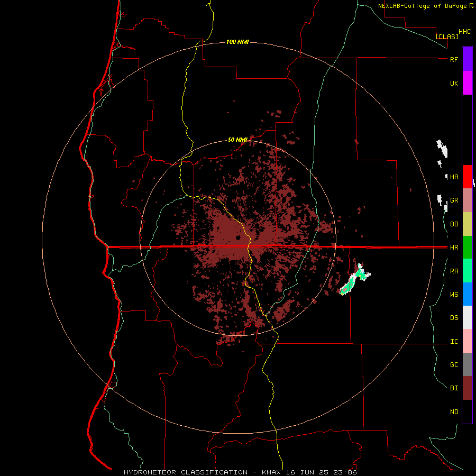Click the UK magenta legend swatch
The width and height of the screenshot is (476, 476).
point(467,83)
